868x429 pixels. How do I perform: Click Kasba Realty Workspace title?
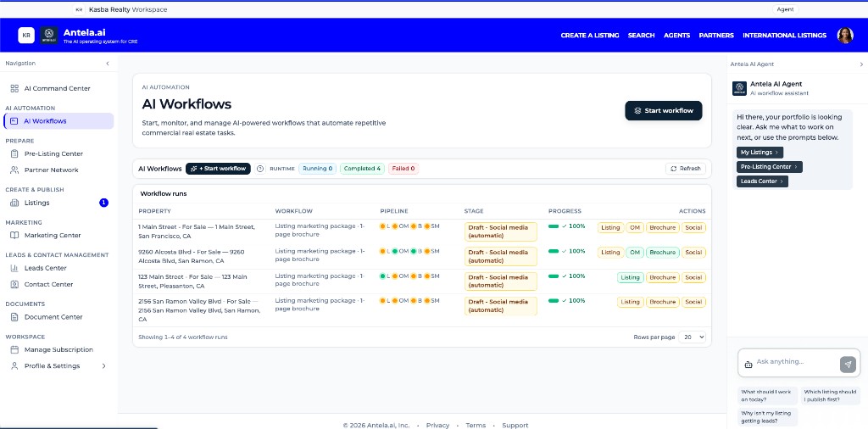point(128,9)
